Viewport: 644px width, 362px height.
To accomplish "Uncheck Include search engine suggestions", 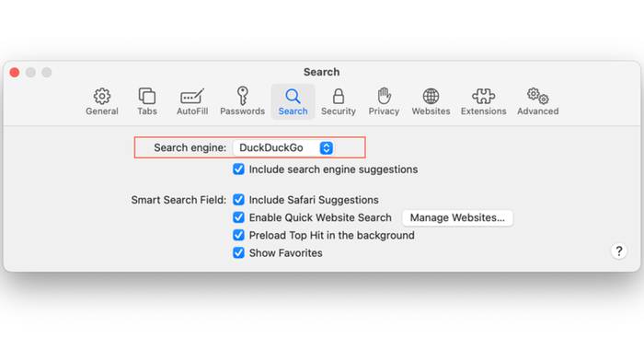I will (x=238, y=169).
